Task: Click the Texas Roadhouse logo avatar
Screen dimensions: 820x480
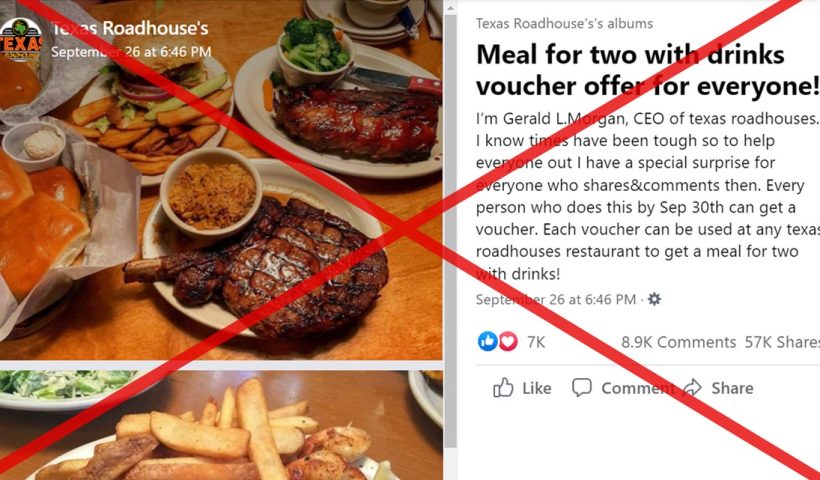Action: click(21, 40)
